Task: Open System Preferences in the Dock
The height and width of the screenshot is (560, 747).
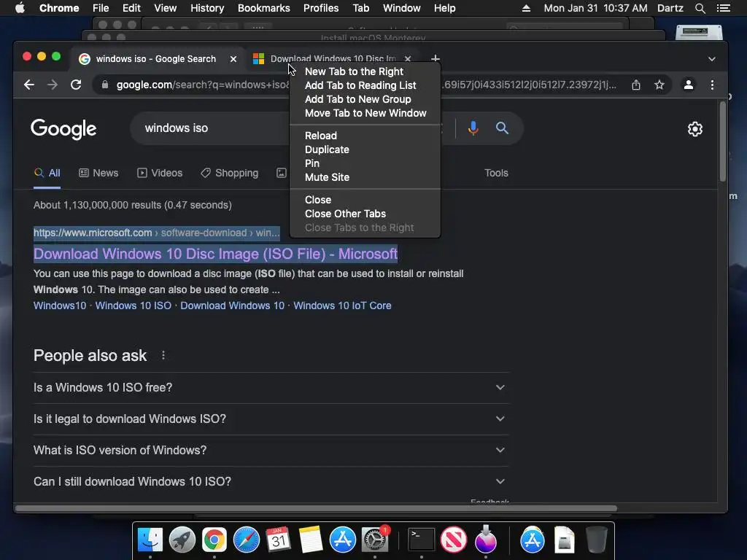Action: tap(375, 540)
